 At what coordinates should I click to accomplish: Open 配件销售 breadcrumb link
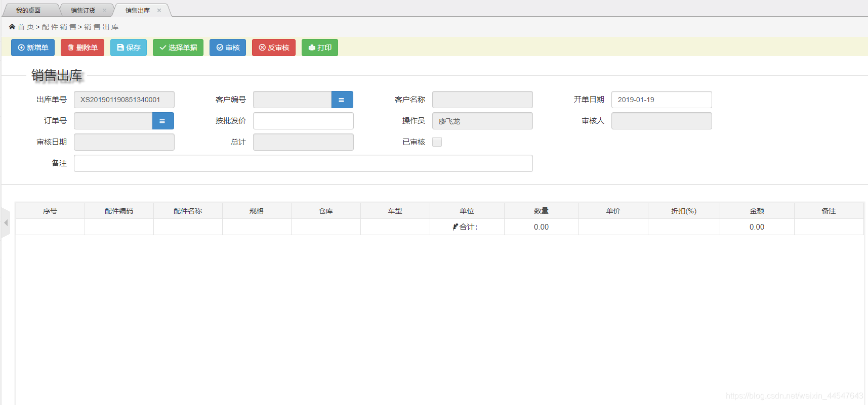pos(59,27)
